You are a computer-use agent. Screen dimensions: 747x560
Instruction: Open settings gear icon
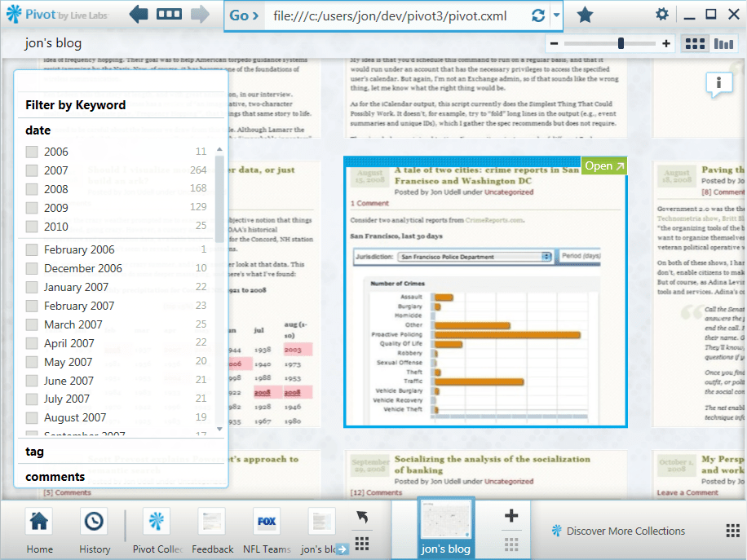pyautogui.click(x=661, y=15)
